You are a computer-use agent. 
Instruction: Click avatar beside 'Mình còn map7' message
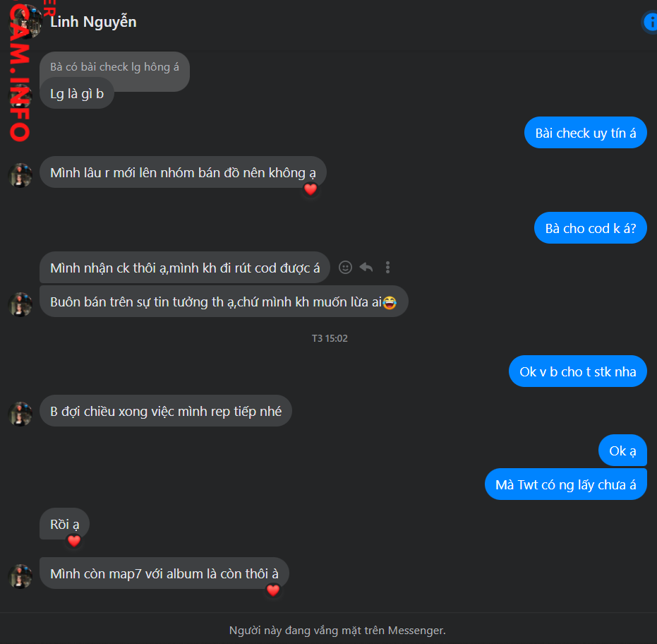(x=20, y=576)
